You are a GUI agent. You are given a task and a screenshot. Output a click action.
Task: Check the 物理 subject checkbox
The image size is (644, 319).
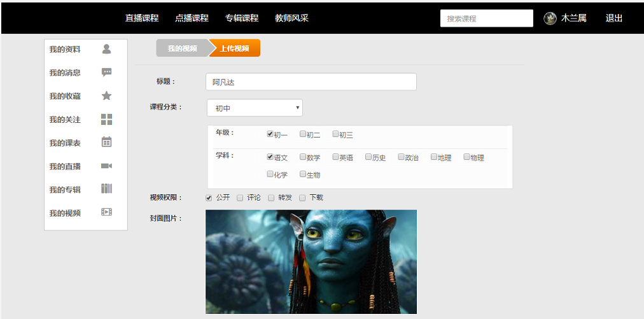[x=466, y=157]
